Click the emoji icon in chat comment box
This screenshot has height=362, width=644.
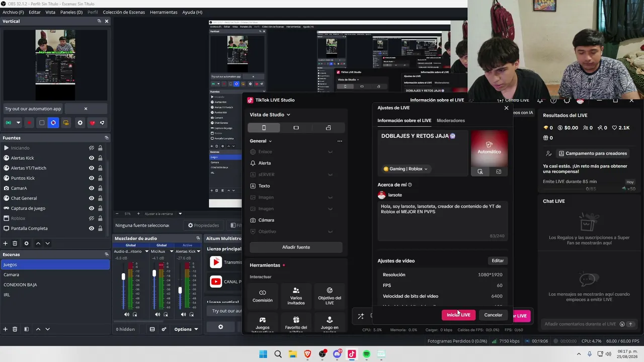622,324
